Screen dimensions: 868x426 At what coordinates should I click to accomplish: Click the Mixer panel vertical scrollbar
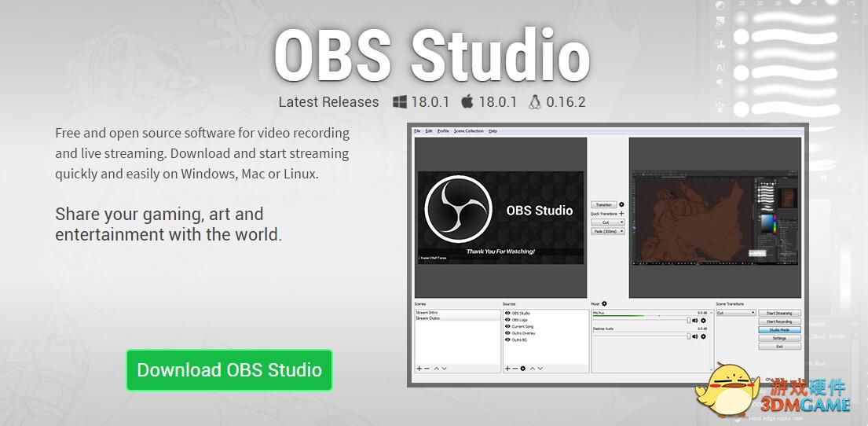coord(712,340)
